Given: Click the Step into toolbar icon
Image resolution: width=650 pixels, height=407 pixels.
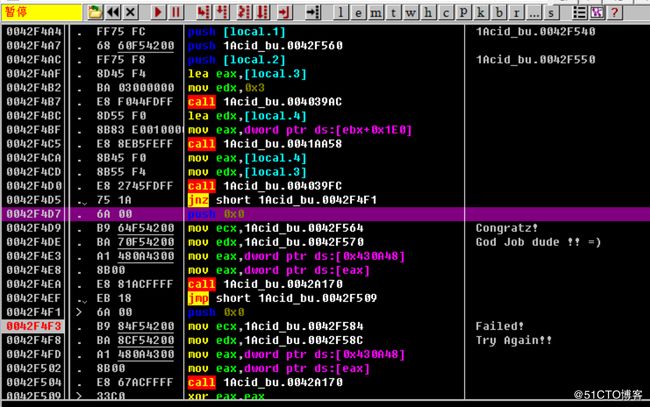Looking at the screenshot, I should pyautogui.click(x=204, y=12).
